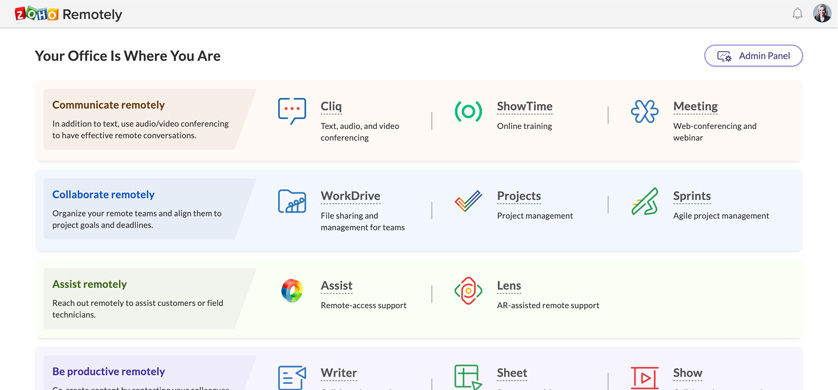Open the Sprints green icon
This screenshot has height=390, width=838.
(x=645, y=201)
